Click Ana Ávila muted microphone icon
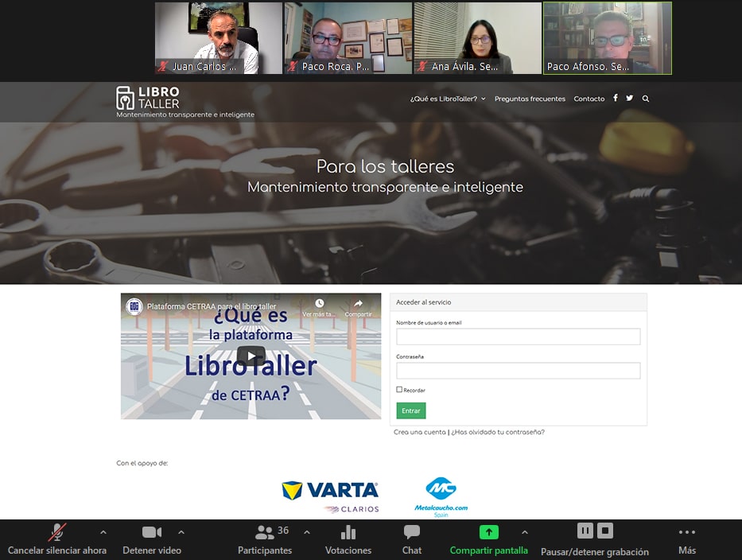742x560 pixels. point(422,66)
